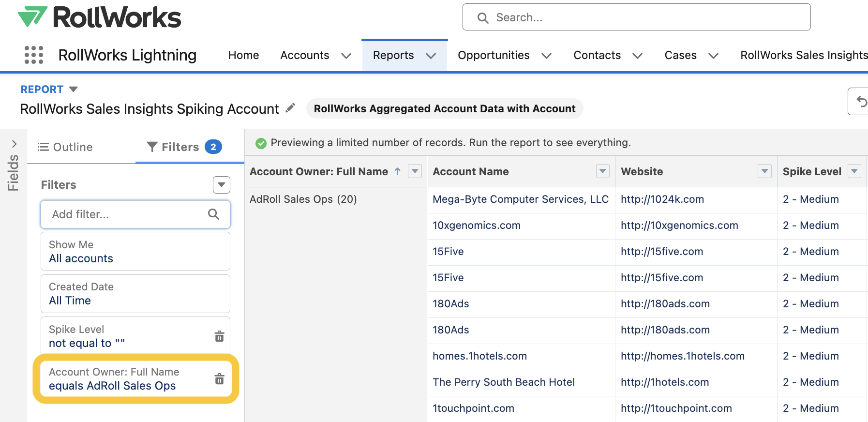This screenshot has width=868, height=422.
Task: Open the Reports tab dropdown chevron
Action: (x=431, y=56)
